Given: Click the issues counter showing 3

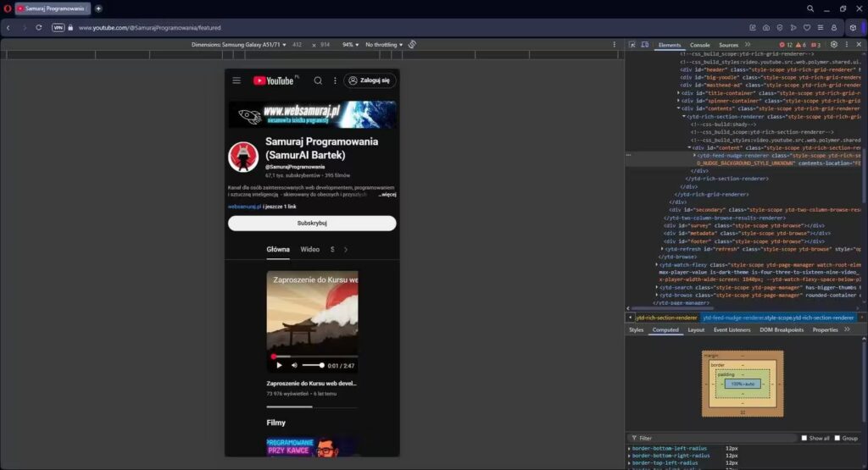Looking at the screenshot, I should point(815,45).
